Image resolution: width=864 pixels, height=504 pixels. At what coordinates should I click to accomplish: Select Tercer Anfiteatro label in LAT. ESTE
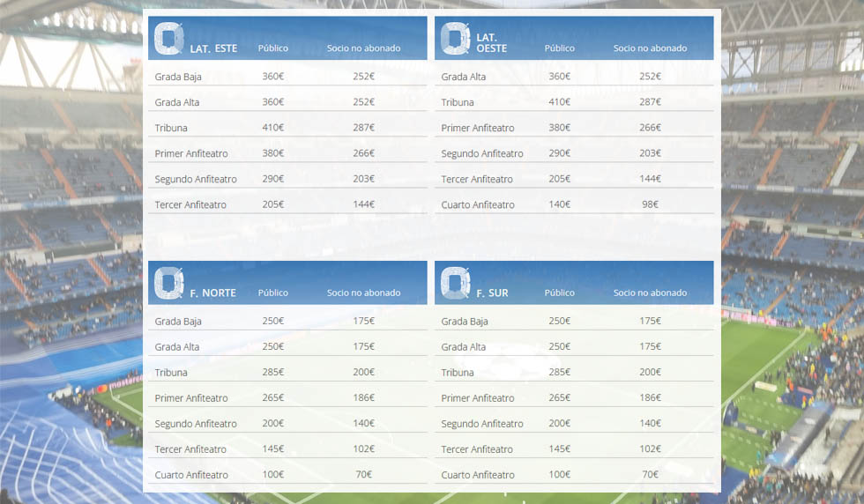coord(190,205)
